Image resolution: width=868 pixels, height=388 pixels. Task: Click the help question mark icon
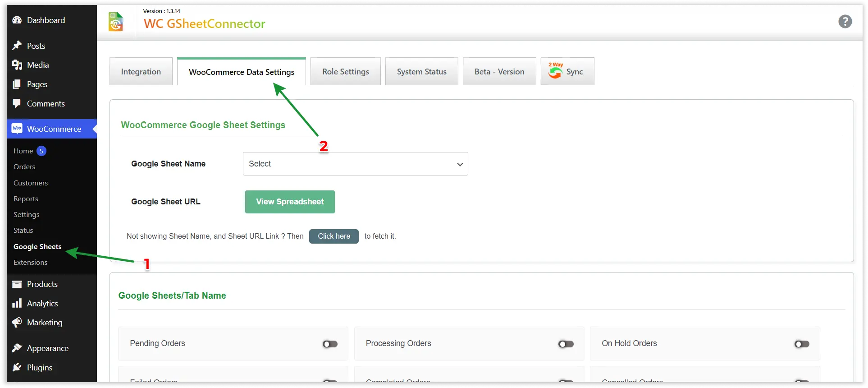845,21
